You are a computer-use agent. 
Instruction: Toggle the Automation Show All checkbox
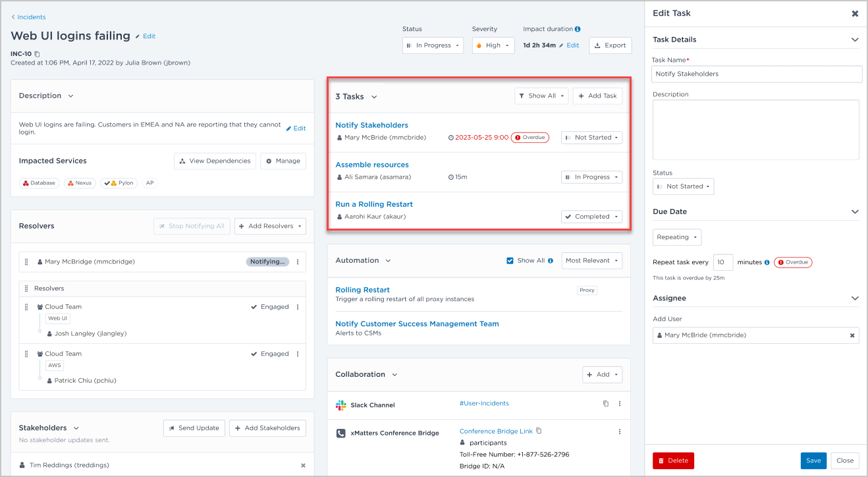[x=510, y=261]
